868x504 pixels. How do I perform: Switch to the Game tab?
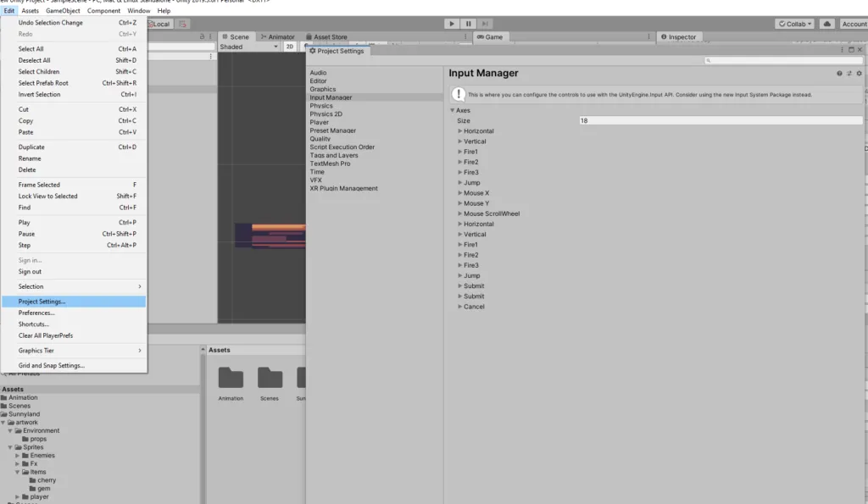tap(490, 36)
